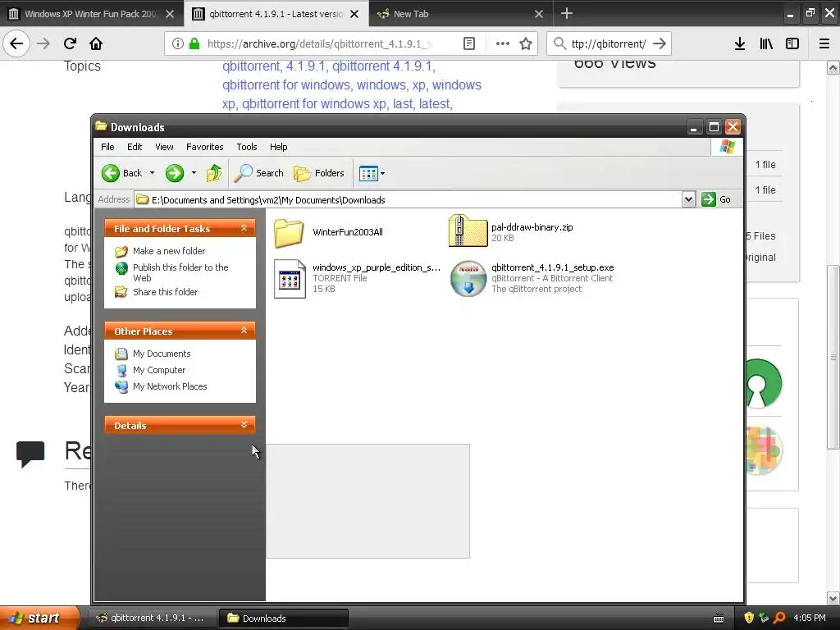Open My Network Places link
Image resolution: width=840 pixels, height=630 pixels.
click(170, 386)
